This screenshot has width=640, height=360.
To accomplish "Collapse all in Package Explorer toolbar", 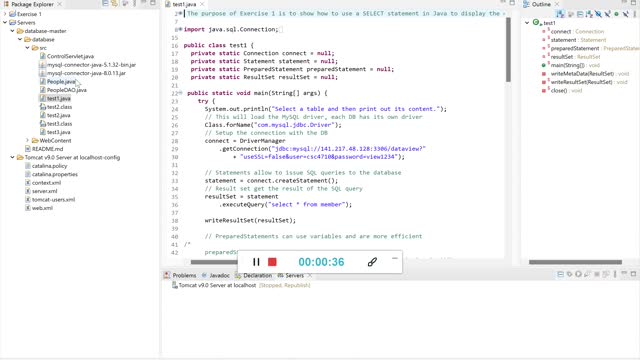I will (105, 4).
